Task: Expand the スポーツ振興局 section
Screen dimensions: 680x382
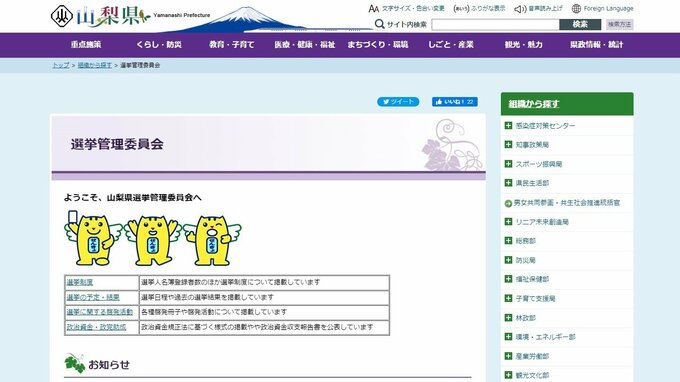Action: click(x=508, y=164)
